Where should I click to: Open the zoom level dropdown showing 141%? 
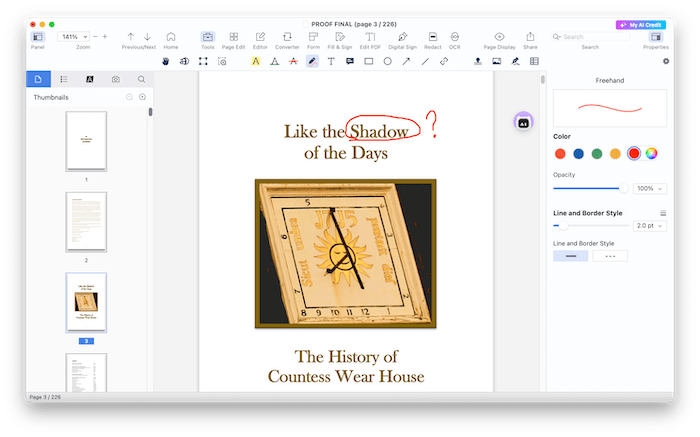(x=73, y=37)
